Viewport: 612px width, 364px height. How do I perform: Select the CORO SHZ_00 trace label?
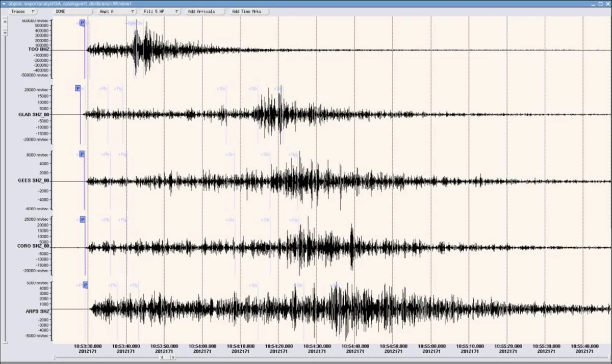tap(34, 246)
